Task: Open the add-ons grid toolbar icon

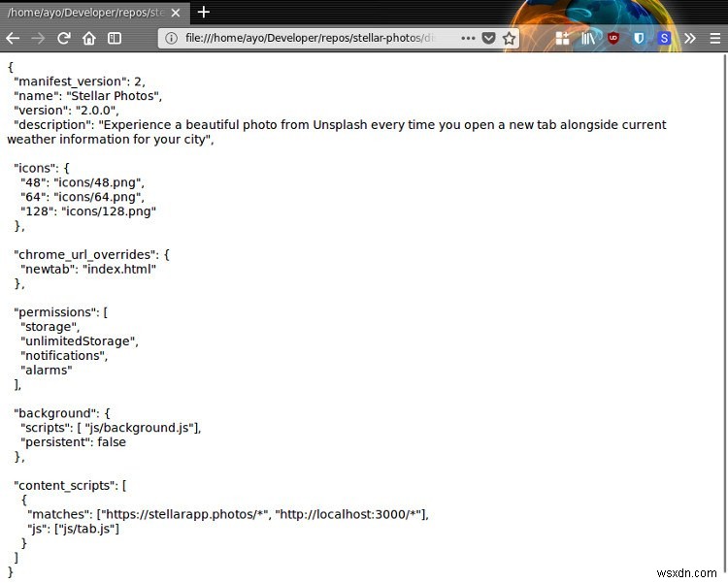Action: click(562, 38)
